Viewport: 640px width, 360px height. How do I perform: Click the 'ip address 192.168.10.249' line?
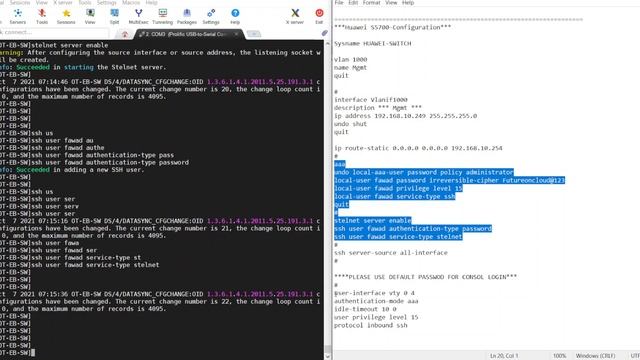(x=405, y=116)
